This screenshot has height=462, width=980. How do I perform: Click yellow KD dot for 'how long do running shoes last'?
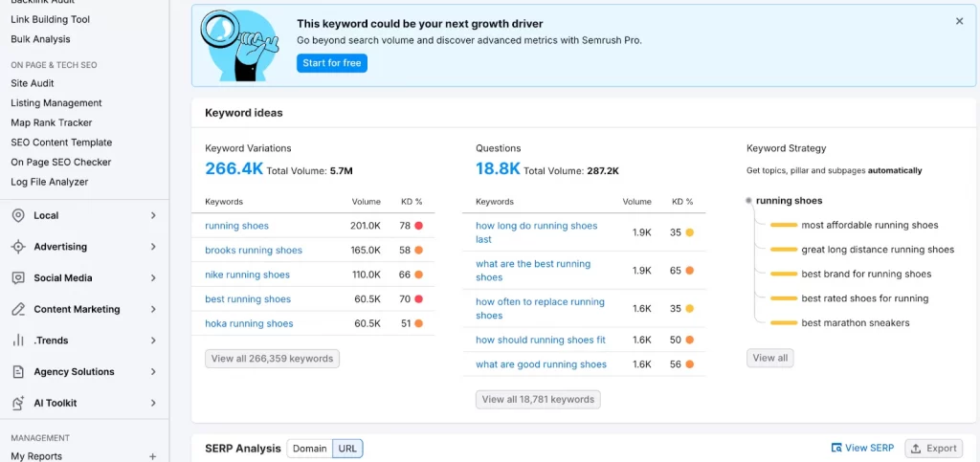pyautogui.click(x=689, y=232)
